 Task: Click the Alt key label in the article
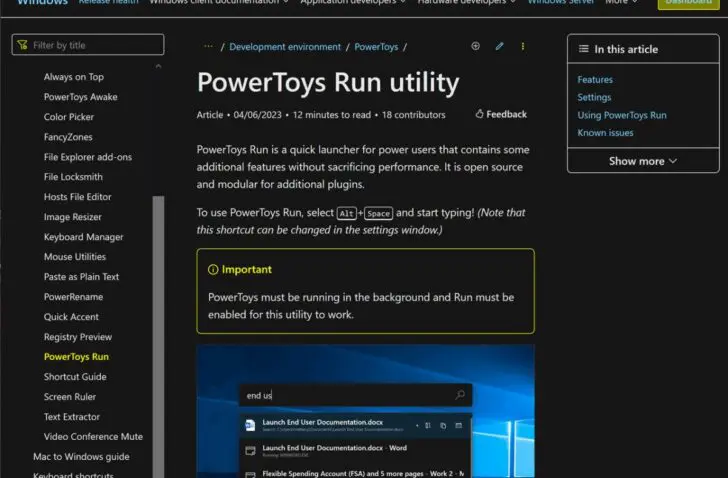click(347, 213)
